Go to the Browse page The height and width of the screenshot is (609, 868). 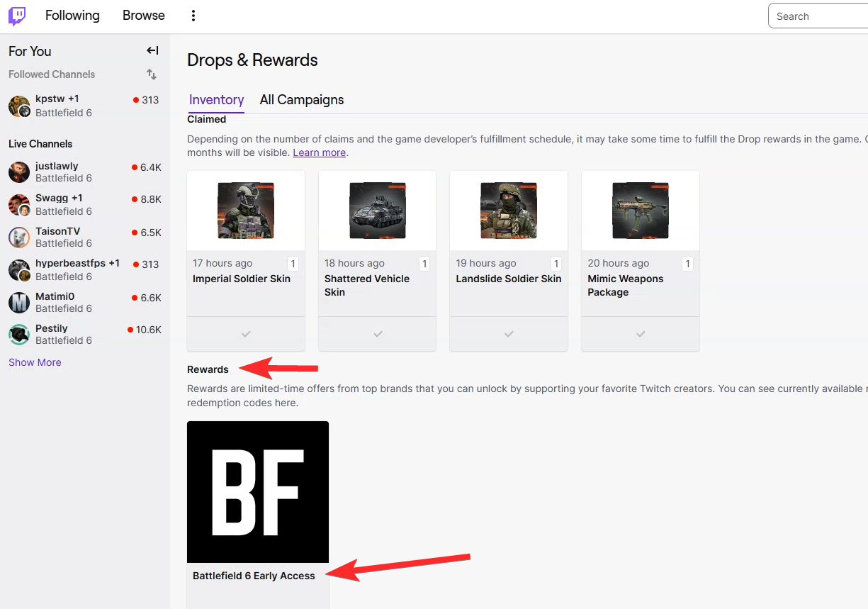coord(144,16)
